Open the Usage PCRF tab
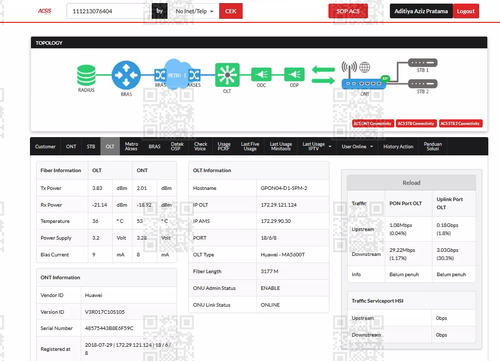 pyautogui.click(x=224, y=146)
